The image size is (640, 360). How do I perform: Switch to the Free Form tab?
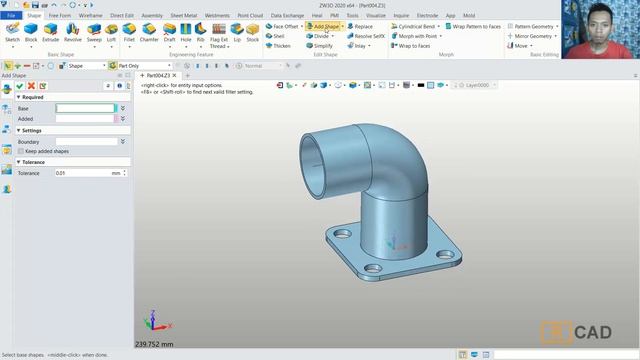click(x=60, y=16)
